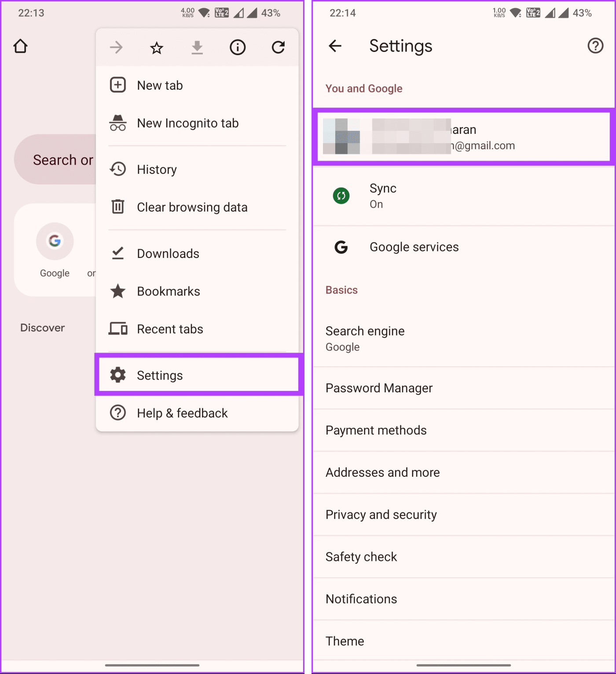Tap the Google shortcut thumbnail
This screenshot has width=616, height=674.
tap(55, 241)
